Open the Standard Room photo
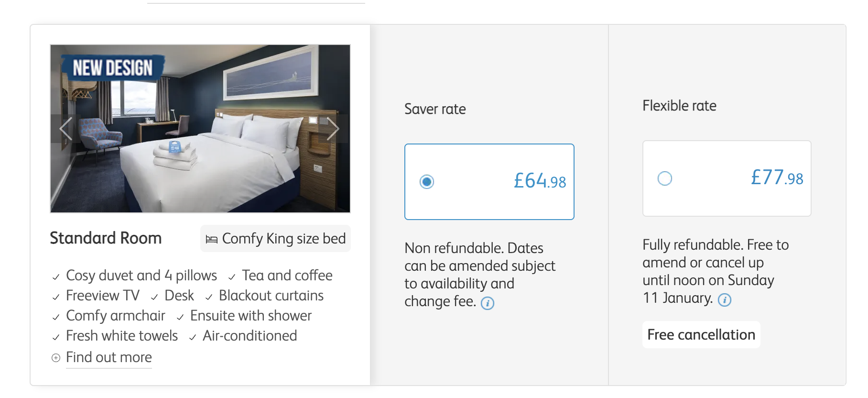The height and width of the screenshot is (398, 868). tap(200, 144)
